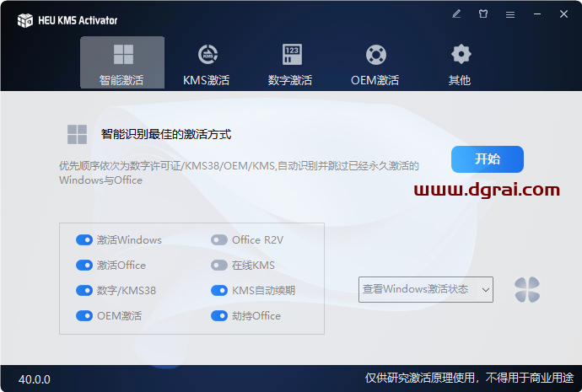Image resolution: width=582 pixels, height=392 pixels.
Task: Open the 其他 settings tab
Action: click(x=460, y=65)
